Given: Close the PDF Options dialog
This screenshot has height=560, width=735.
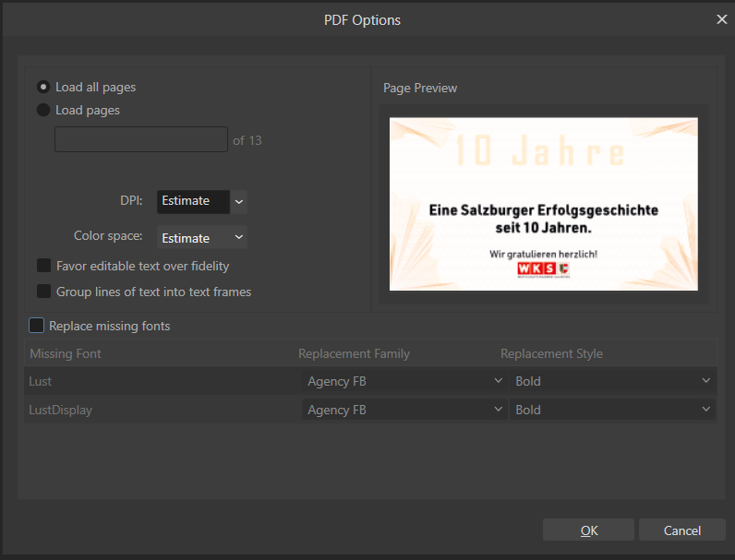Looking at the screenshot, I should (721, 19).
